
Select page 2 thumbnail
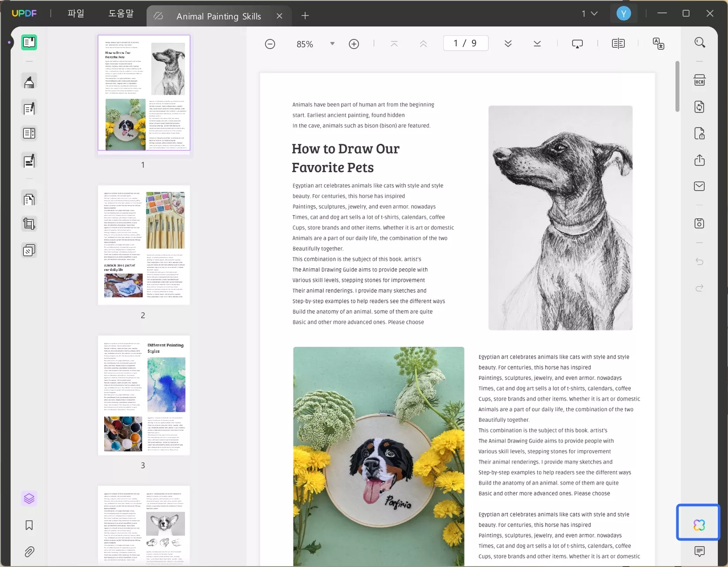click(144, 245)
